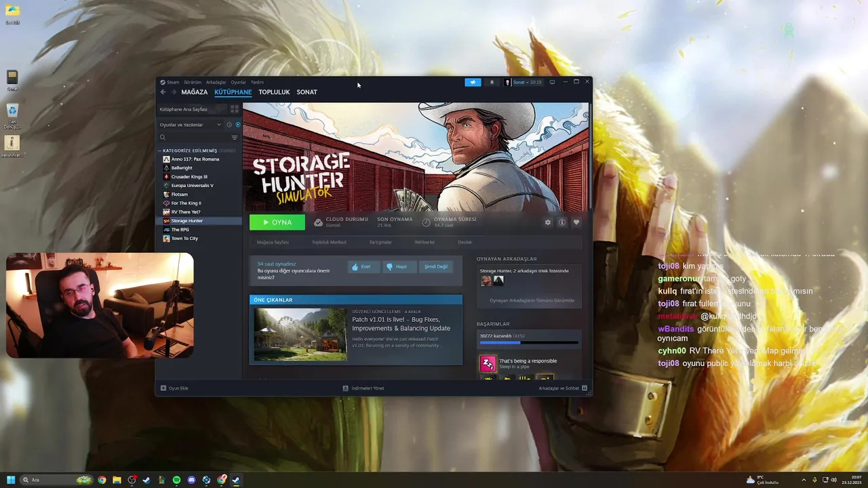Open Tartışmalar link
The width and height of the screenshot is (868, 488).
tap(380, 242)
